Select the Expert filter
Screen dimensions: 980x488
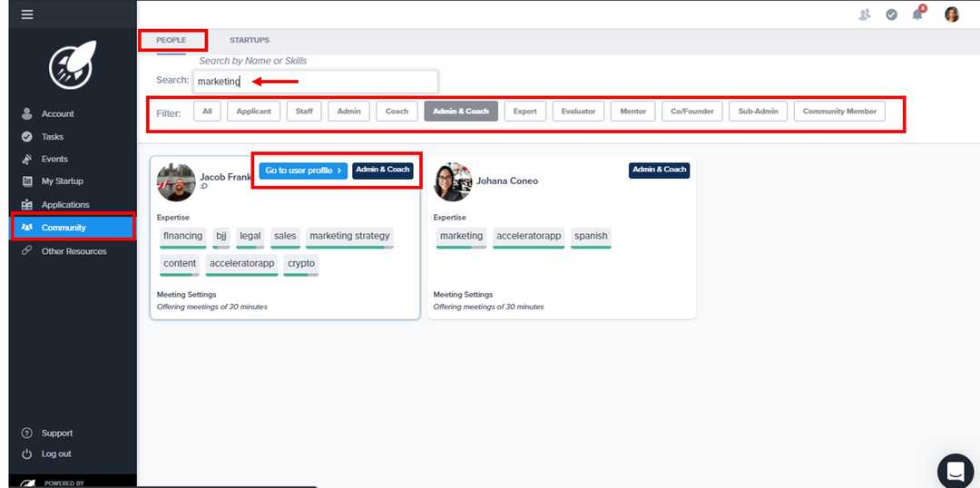coord(525,112)
